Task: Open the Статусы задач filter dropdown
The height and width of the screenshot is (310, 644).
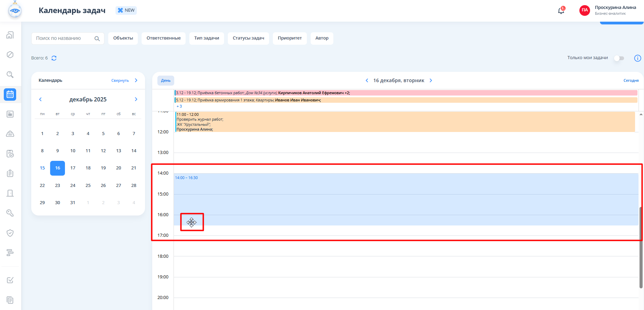Action: click(248, 38)
